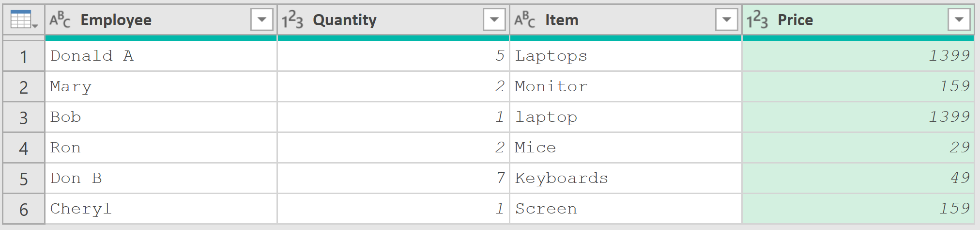Click the Donald A employee cell
980x230 pixels.
click(x=161, y=56)
